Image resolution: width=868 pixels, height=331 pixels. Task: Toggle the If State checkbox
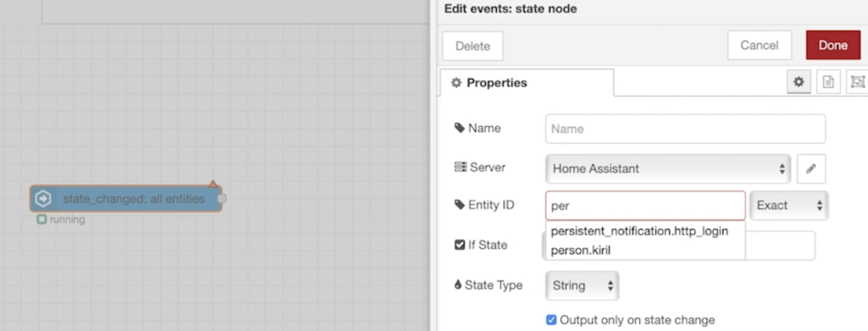pyautogui.click(x=459, y=245)
